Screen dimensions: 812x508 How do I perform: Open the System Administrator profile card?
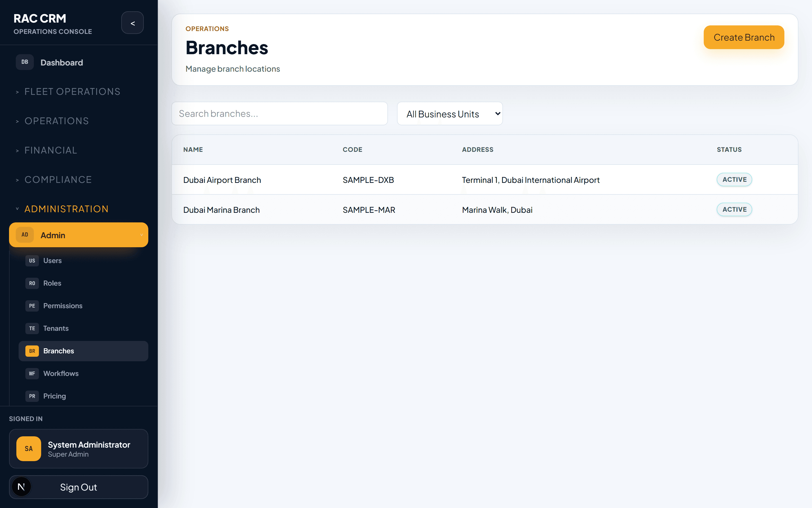78,448
